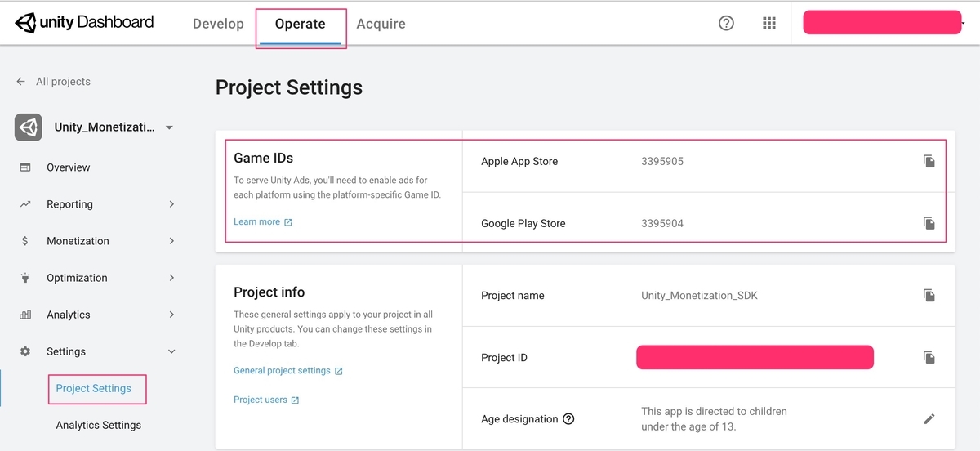
Task: Open Analytics Settings in sidebar
Action: tap(98, 425)
